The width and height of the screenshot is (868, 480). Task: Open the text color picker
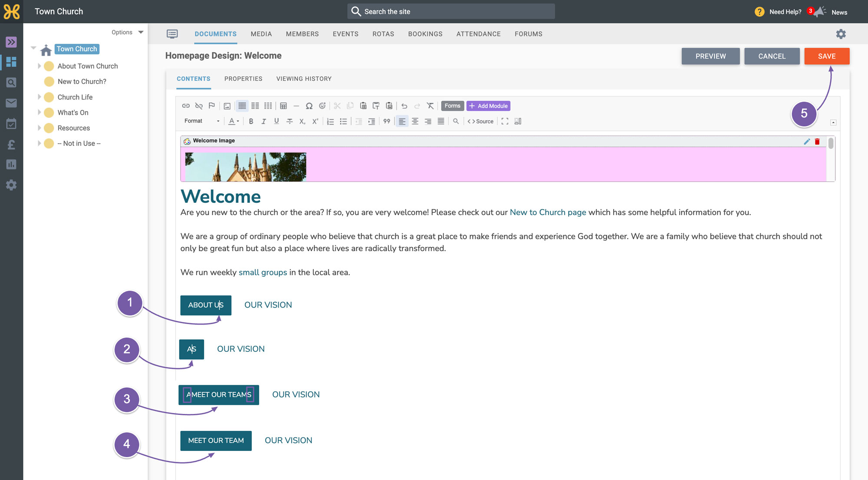tap(234, 122)
